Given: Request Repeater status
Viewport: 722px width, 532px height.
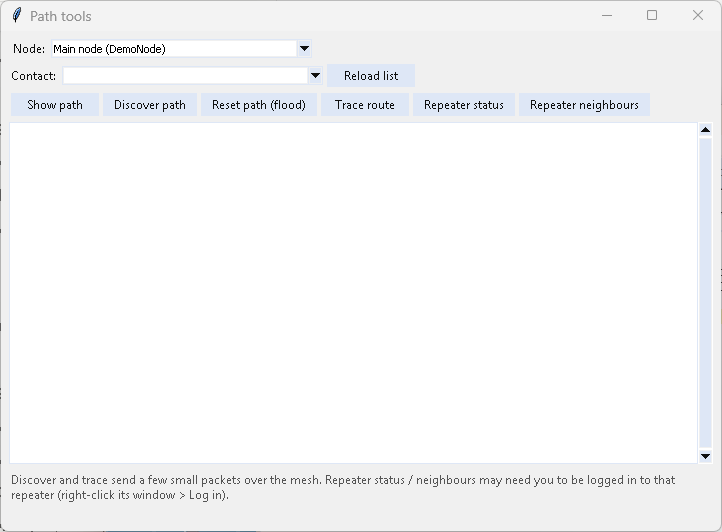Looking at the screenshot, I should pos(464,105).
